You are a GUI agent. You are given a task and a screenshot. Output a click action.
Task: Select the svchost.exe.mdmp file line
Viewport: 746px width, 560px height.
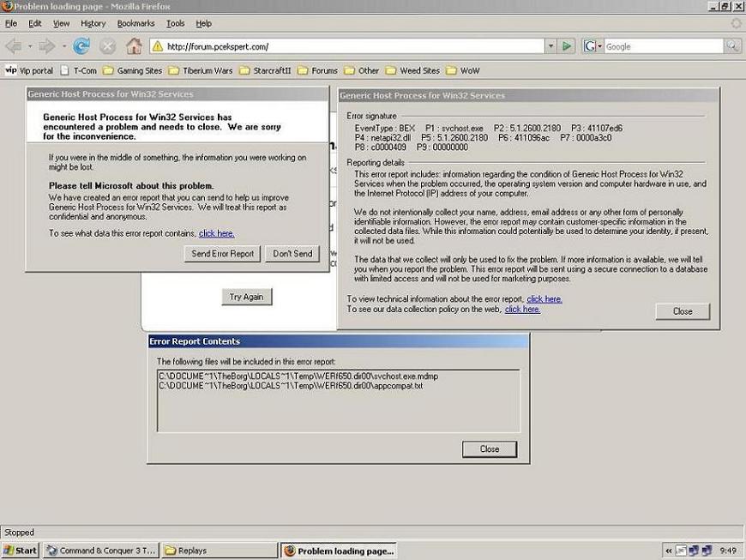(298, 376)
